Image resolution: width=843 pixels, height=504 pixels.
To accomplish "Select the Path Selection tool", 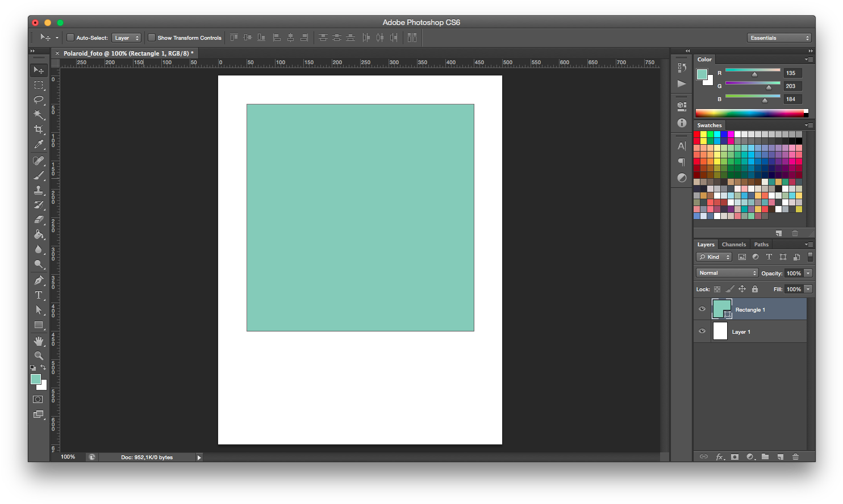I will coord(39,310).
